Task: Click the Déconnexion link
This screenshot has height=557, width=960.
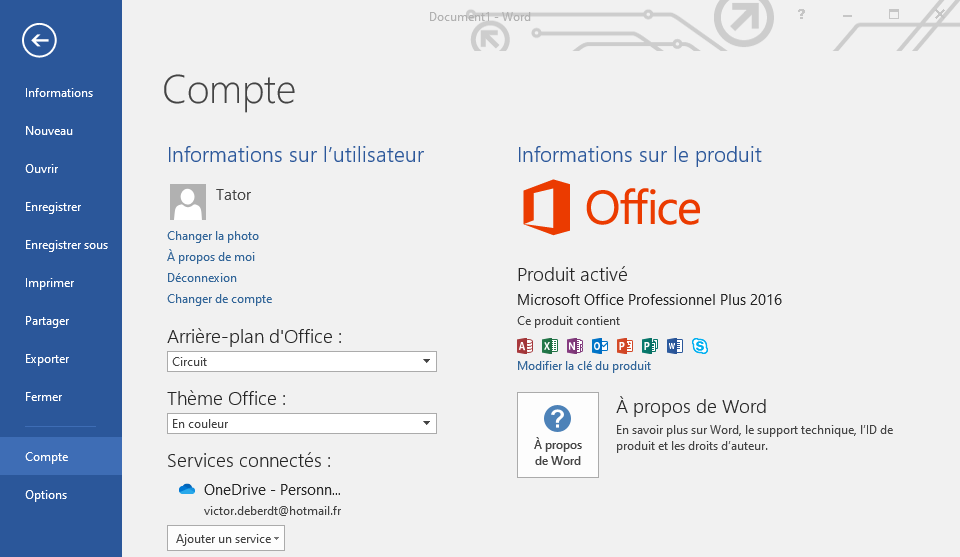Action: (202, 278)
